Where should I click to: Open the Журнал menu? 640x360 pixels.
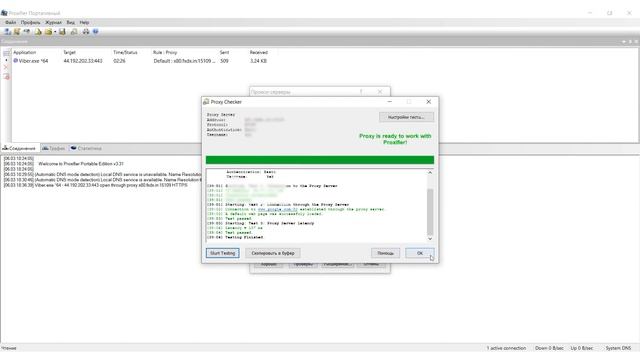coord(53,22)
